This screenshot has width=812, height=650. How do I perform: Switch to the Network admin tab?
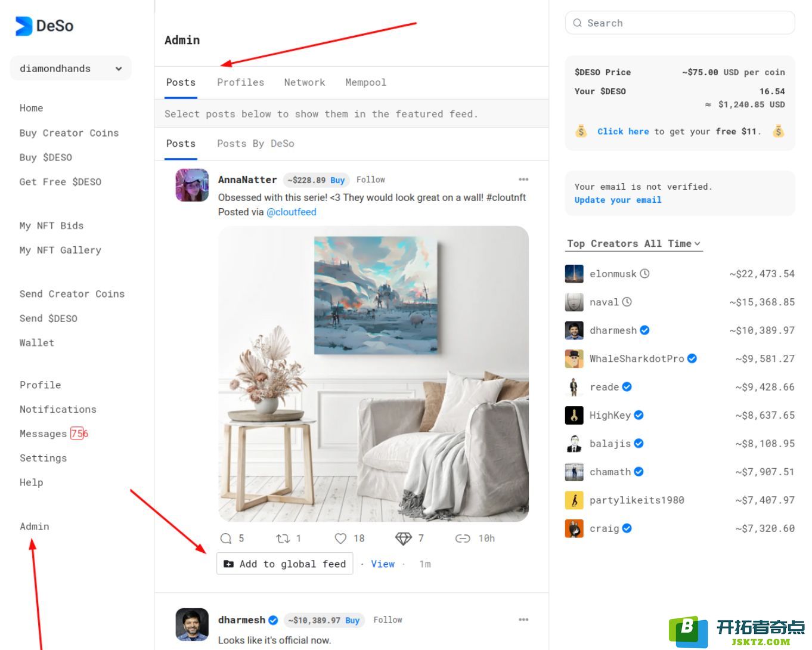point(305,82)
